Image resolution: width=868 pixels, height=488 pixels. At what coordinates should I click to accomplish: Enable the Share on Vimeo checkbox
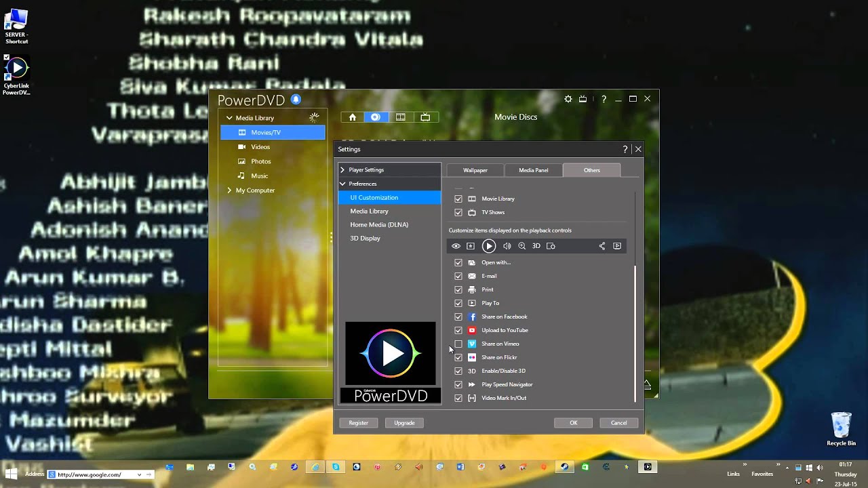point(458,344)
